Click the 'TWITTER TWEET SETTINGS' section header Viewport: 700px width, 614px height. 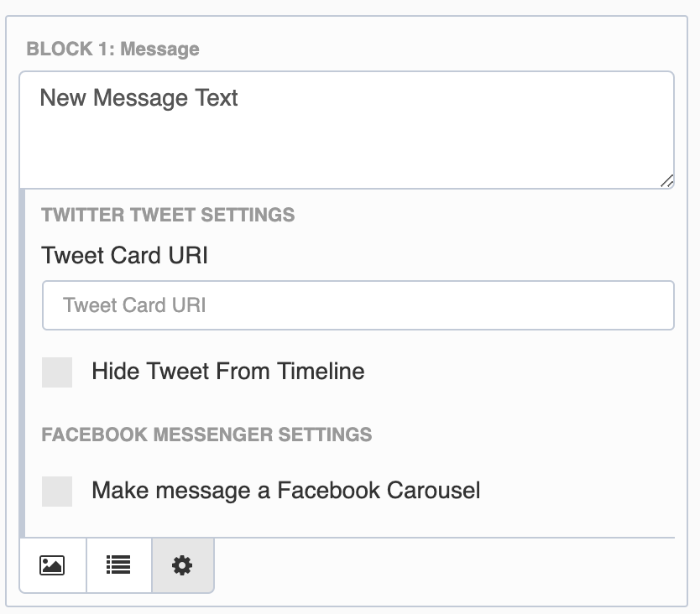pos(168,215)
